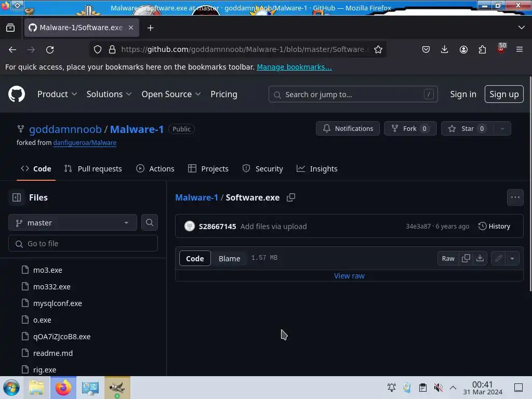532x399 pixels.
Task: Click Sign in
Action: tap(463, 94)
